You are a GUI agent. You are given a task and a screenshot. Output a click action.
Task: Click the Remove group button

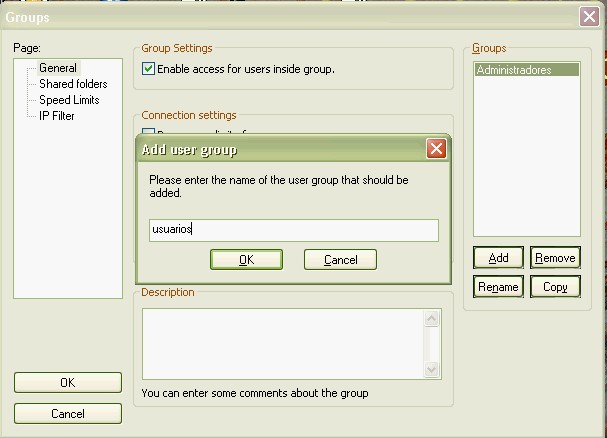tap(555, 258)
